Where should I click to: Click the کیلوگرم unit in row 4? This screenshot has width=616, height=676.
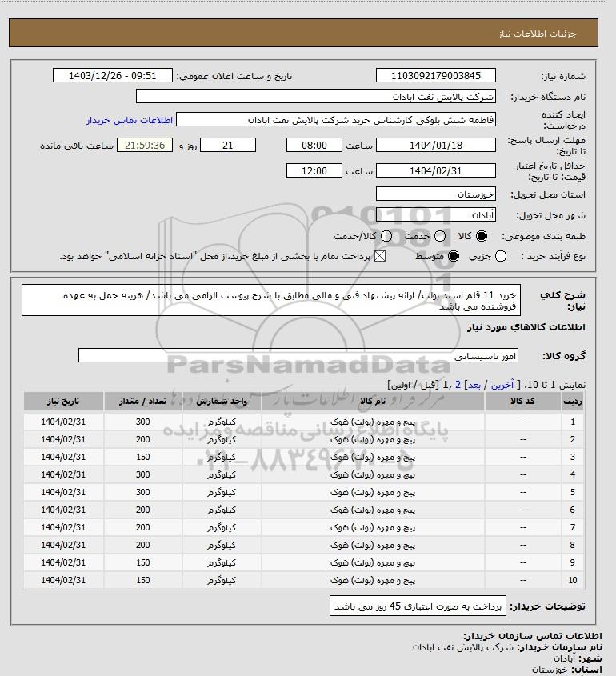click(222, 474)
